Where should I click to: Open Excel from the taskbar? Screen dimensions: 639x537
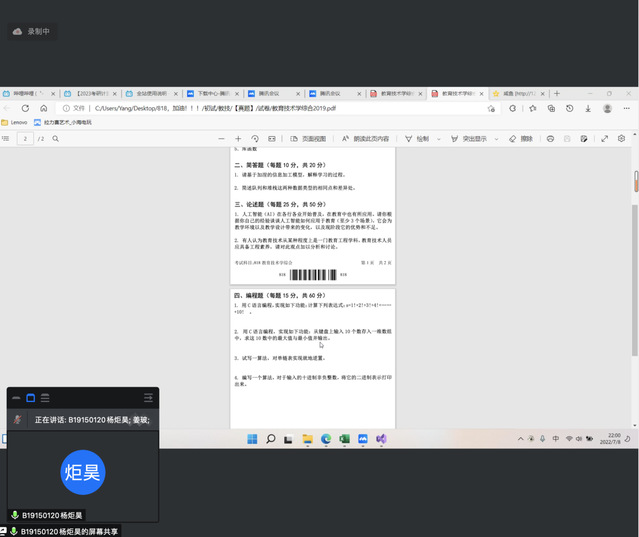tap(344, 439)
